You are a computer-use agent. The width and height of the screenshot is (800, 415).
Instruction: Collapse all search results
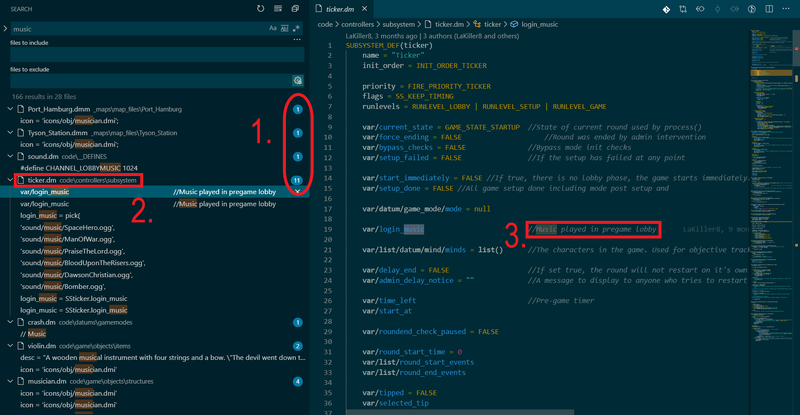tap(295, 9)
